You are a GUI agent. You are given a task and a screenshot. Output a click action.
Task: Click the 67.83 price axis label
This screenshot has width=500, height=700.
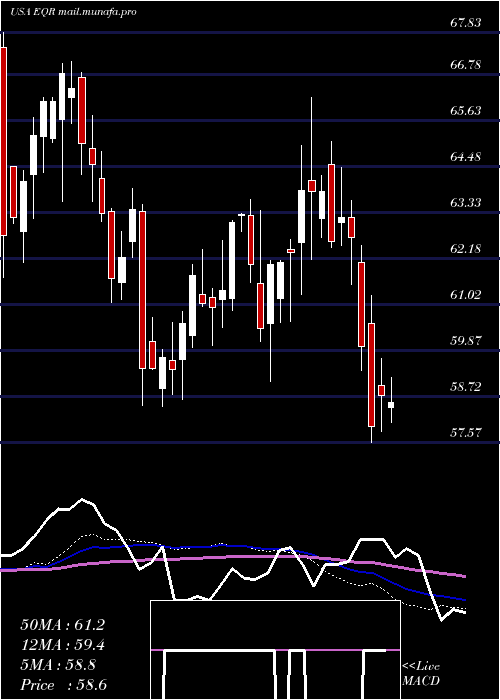(x=466, y=23)
